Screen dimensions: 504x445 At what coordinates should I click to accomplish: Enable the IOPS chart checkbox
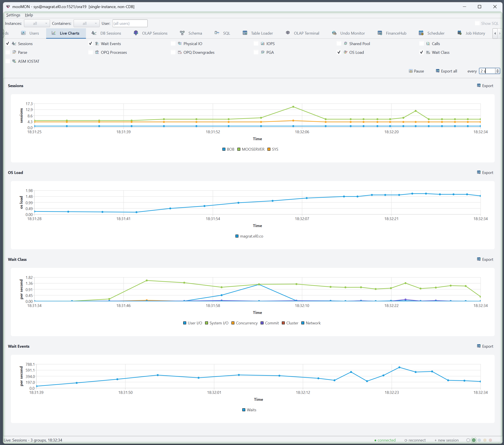point(256,43)
